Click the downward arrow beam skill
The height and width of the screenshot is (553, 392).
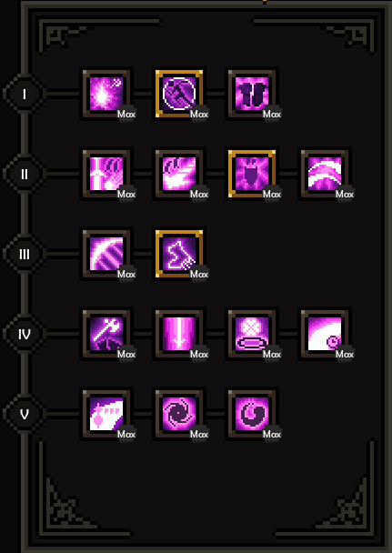pyautogui.click(x=179, y=334)
